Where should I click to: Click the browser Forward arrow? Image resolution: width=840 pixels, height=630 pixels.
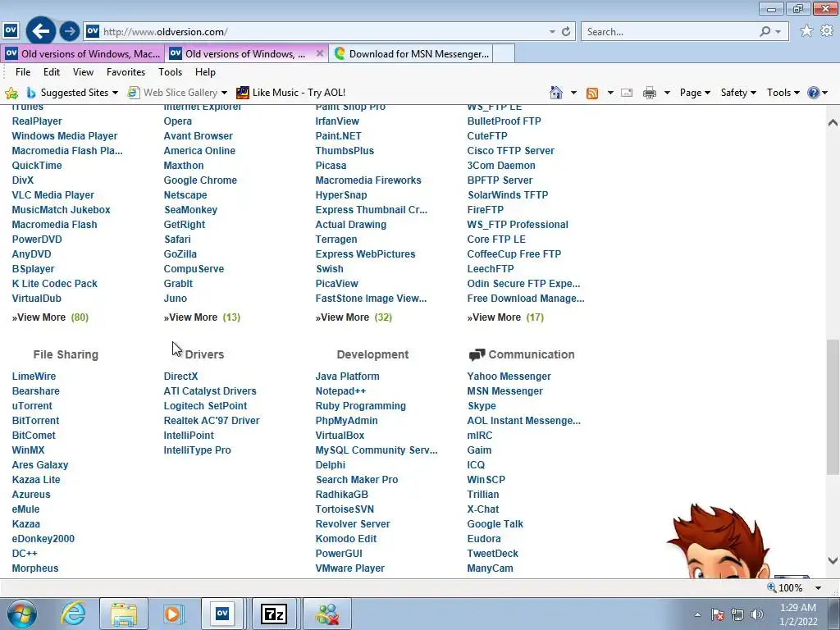(70, 31)
